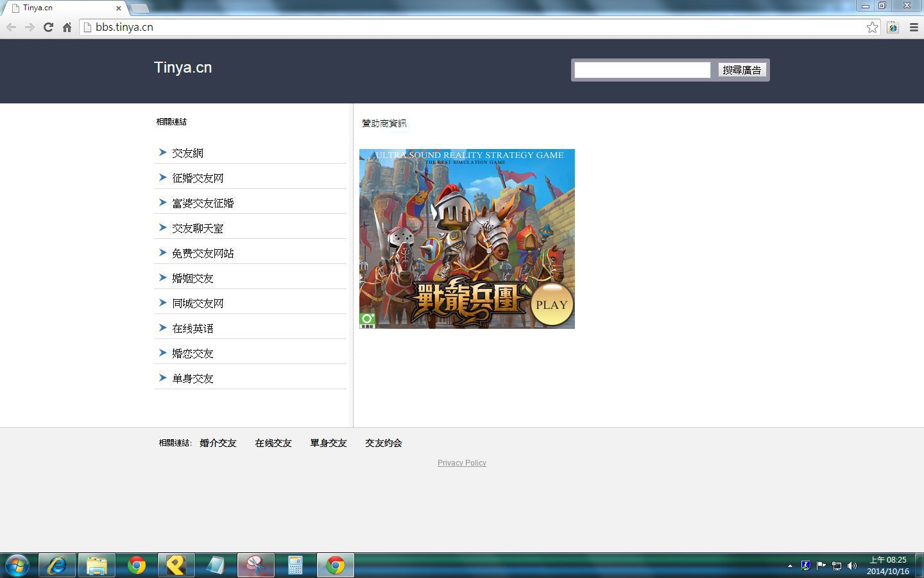Click the arrow icon beside 富婆交友征婚
Screen dimensions: 924x578
click(162, 202)
